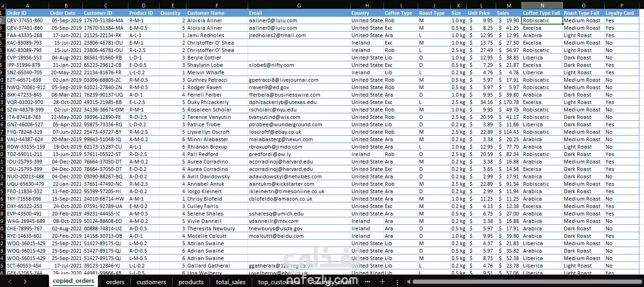
Task: Select the Customer ID header cell
Action: 105,13
